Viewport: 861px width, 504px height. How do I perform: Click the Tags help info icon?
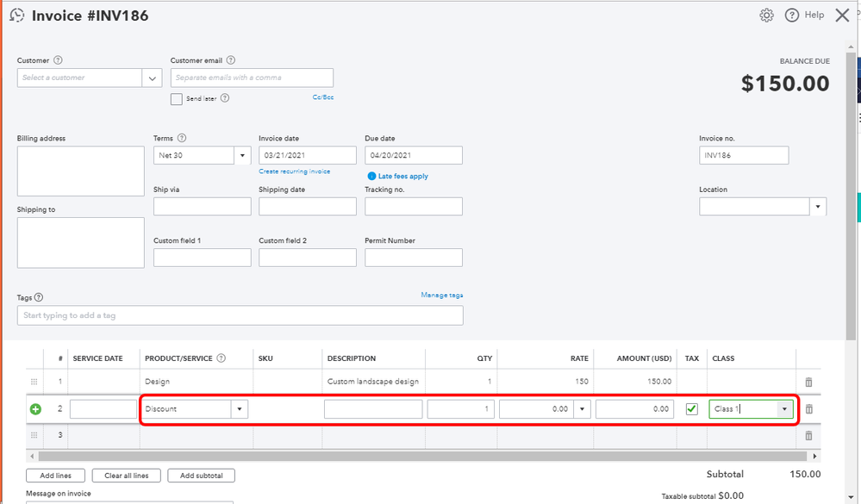click(x=39, y=298)
